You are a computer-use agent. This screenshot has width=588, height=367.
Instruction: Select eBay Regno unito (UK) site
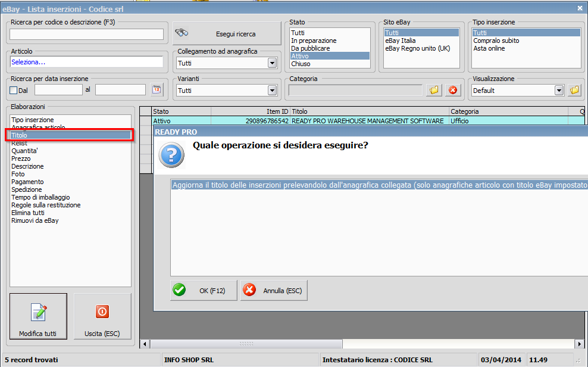pyautogui.click(x=421, y=48)
